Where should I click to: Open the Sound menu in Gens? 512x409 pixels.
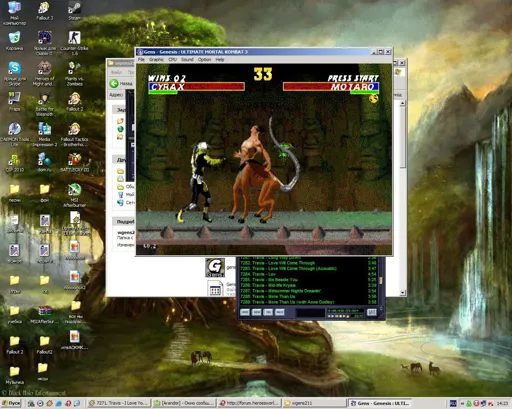pyautogui.click(x=187, y=59)
